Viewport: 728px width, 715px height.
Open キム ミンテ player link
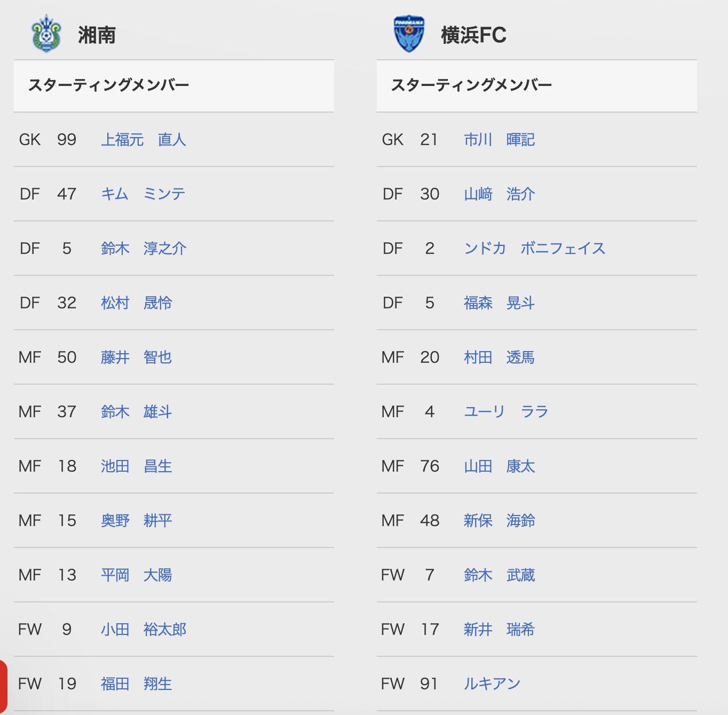(143, 194)
